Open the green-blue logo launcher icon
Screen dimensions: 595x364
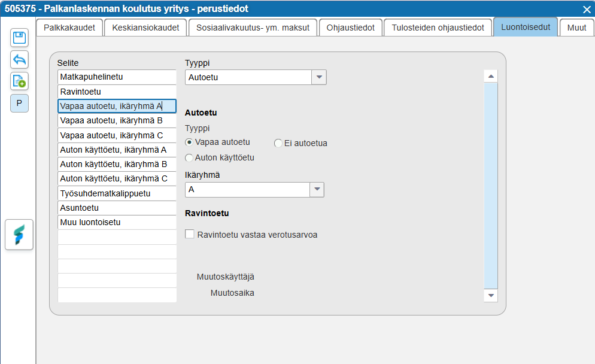pyautogui.click(x=19, y=235)
